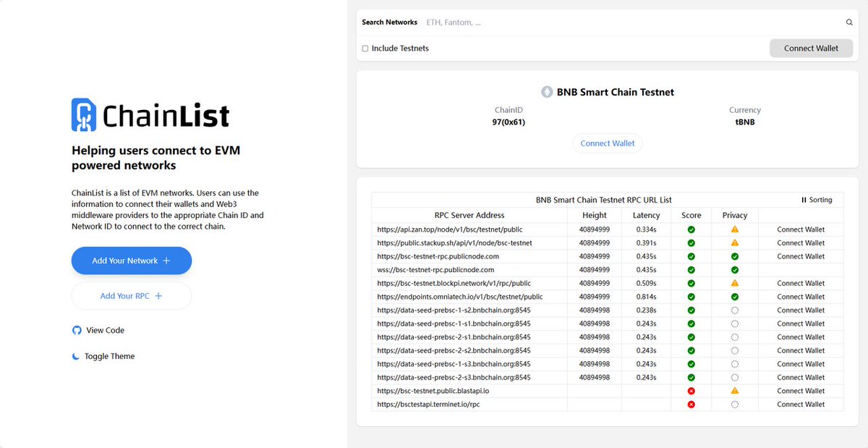Select the https://api.zan.top/node/v1/bsc/testnet/public address
This screenshot has width=868, height=448.
point(449,229)
